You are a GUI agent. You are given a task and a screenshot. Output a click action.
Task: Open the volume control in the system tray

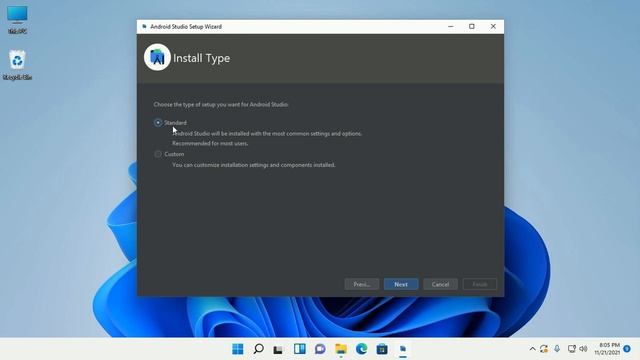coord(583,349)
